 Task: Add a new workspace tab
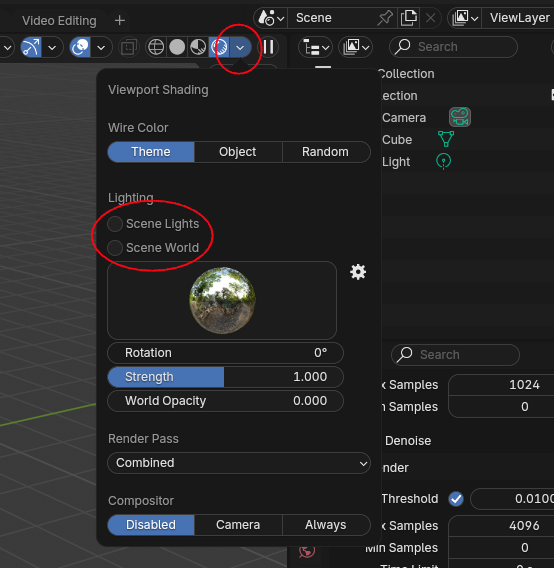coord(120,21)
